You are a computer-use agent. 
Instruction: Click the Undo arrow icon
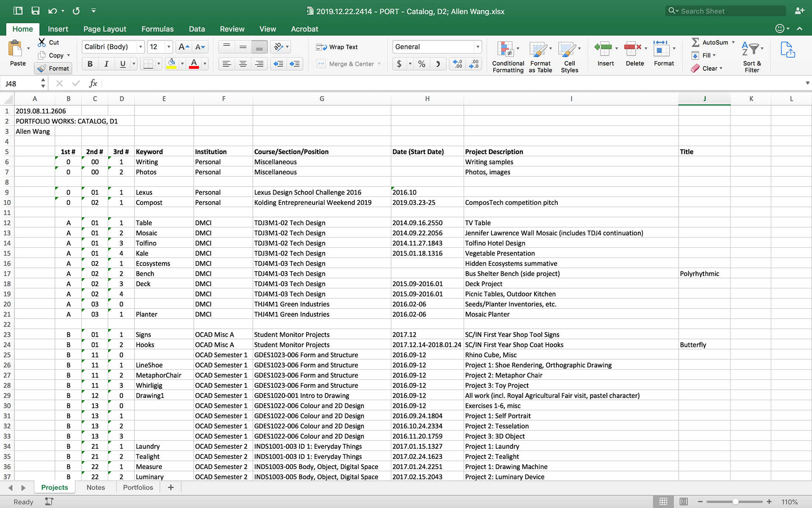(x=52, y=11)
